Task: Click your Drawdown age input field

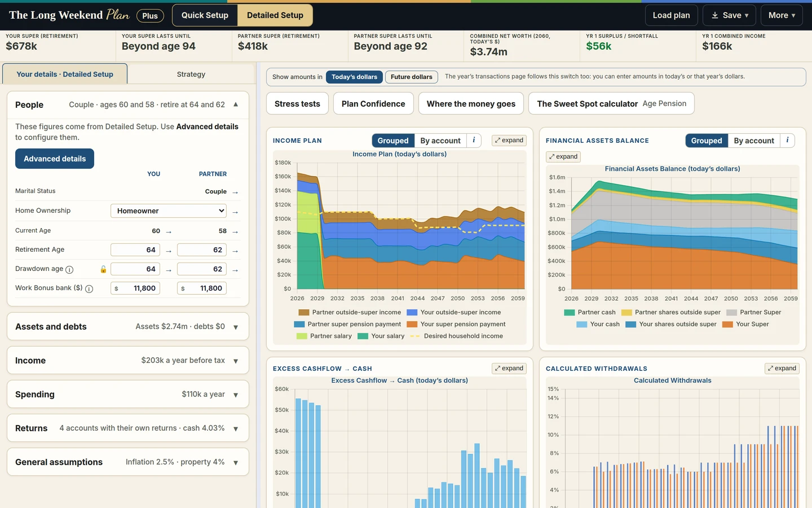Action: pyautogui.click(x=135, y=269)
